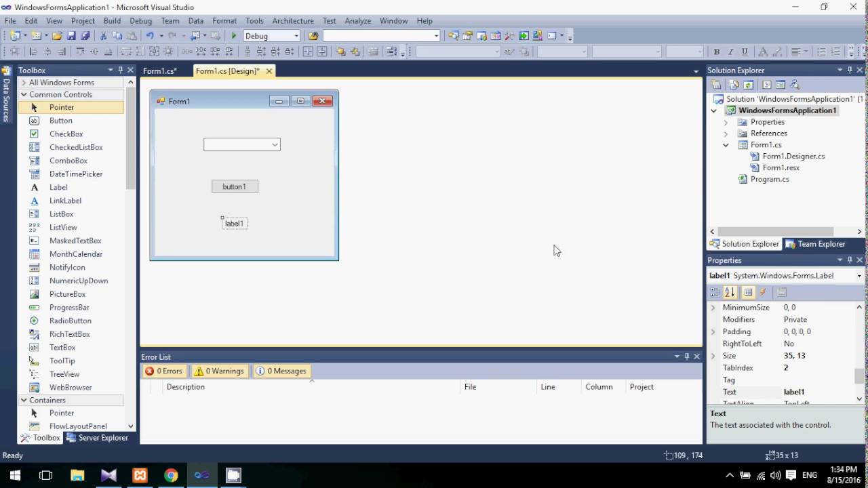Toggle the pin on the Toolbox panel
Screen dimensions: 868x488
coord(121,70)
